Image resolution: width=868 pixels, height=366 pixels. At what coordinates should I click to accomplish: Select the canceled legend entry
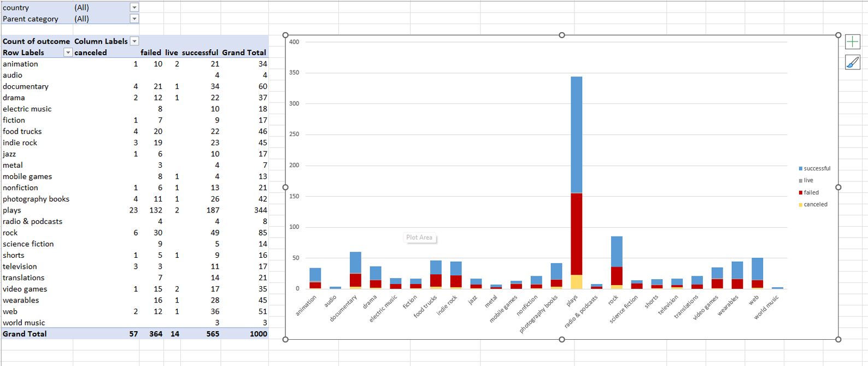[815, 204]
